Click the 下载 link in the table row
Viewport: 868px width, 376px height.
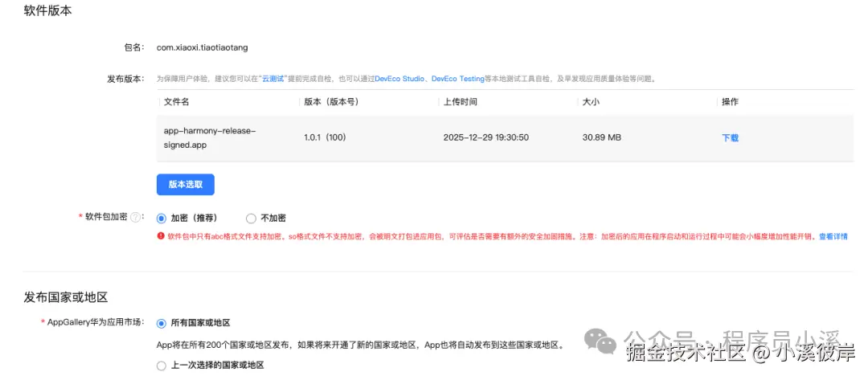[730, 137]
